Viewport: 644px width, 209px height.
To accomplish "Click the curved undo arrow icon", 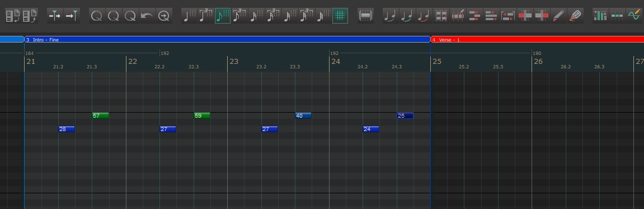I will tap(147, 16).
